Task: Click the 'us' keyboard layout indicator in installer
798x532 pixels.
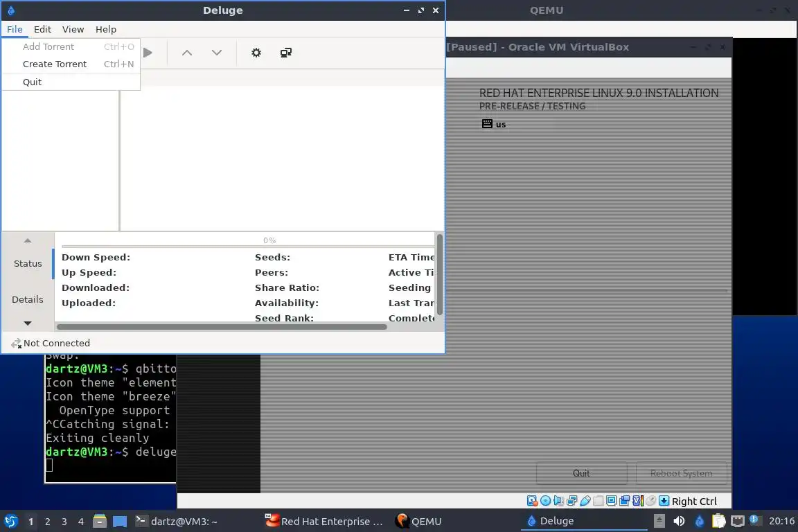Action: tap(494, 124)
